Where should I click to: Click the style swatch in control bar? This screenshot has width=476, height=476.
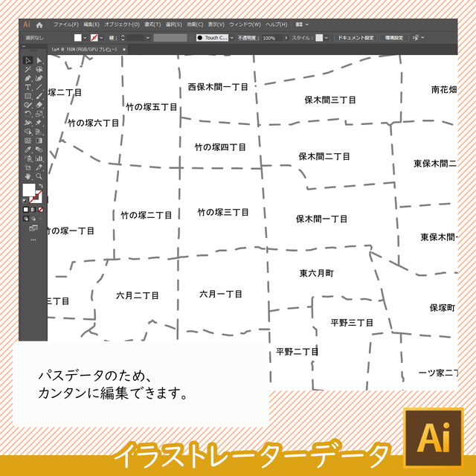(319, 38)
